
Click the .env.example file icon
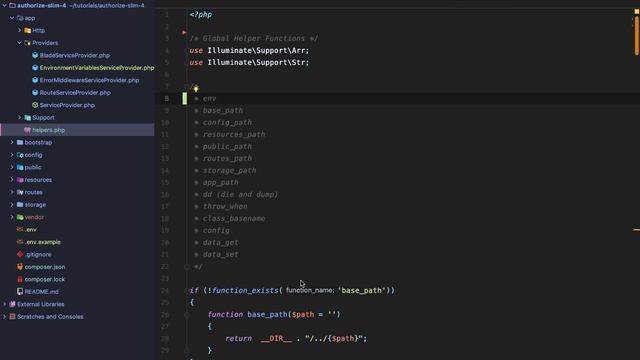pos(20,242)
